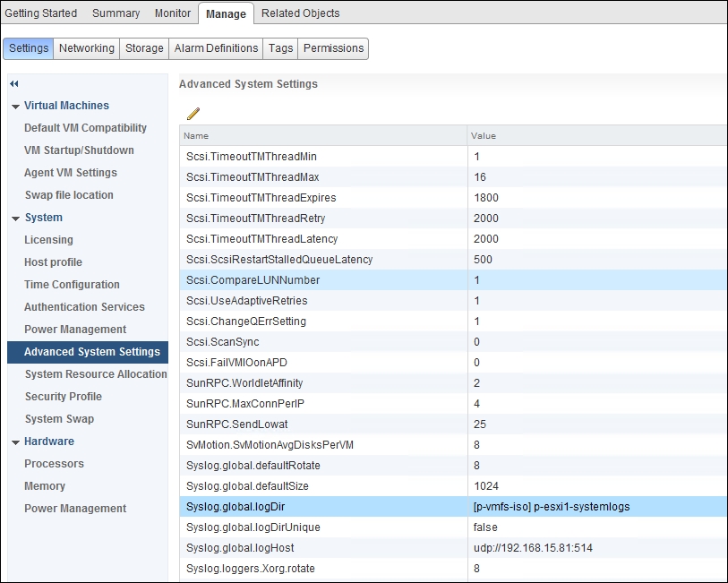The height and width of the screenshot is (583, 728).
Task: Click the value udp://192.168.15.81:514
Action: 533,548
